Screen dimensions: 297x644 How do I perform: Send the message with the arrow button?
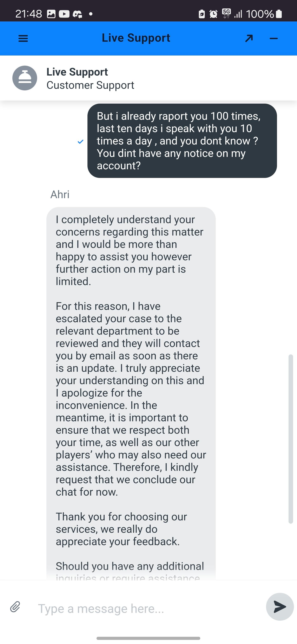[279, 607]
